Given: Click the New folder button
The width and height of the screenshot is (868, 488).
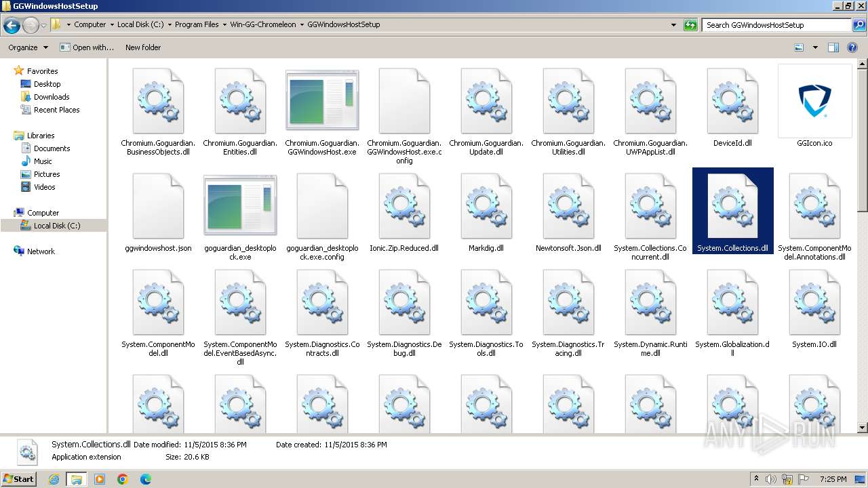Looking at the screenshot, I should pos(143,47).
